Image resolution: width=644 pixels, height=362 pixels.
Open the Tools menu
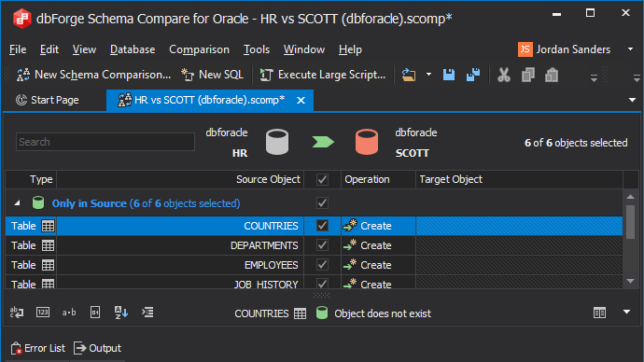[x=257, y=49]
